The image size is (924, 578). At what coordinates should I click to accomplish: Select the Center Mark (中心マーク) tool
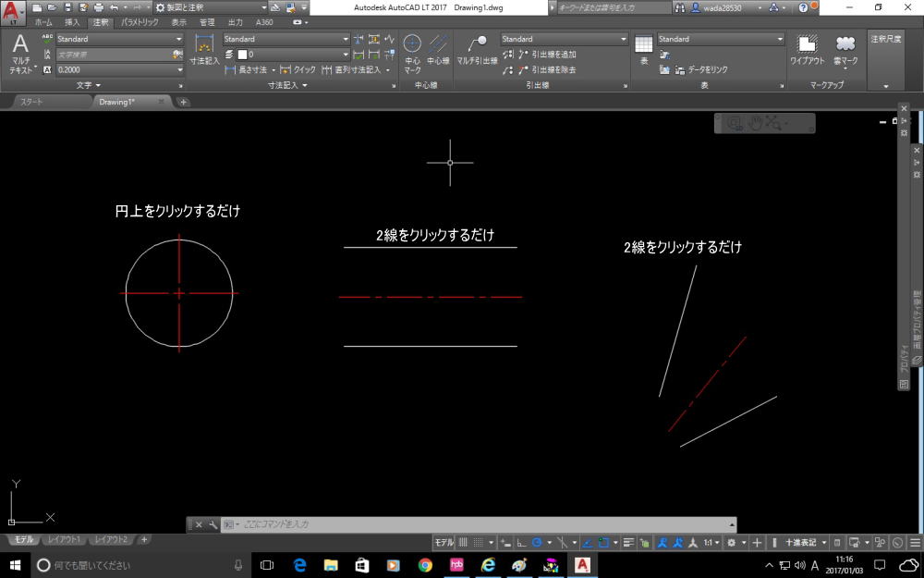point(412,53)
